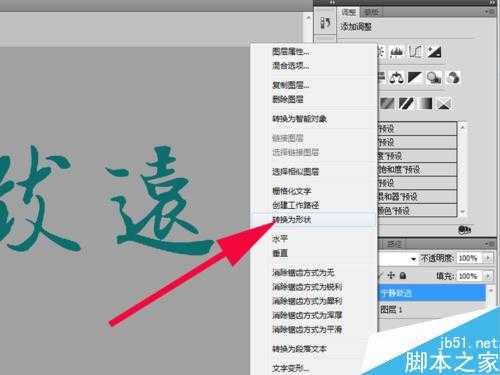Image resolution: width=500 pixels, height=375 pixels.
Task: Toggle the lock position icon in Layers
Action: [x=391, y=276]
